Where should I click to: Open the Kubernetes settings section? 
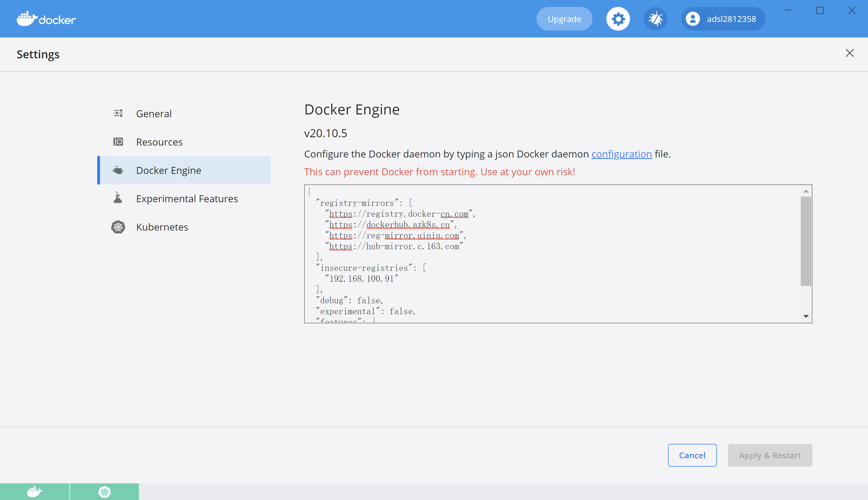(x=162, y=227)
